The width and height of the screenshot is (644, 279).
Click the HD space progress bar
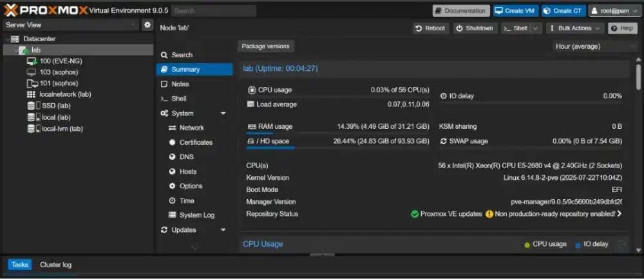pyautogui.click(x=337, y=148)
